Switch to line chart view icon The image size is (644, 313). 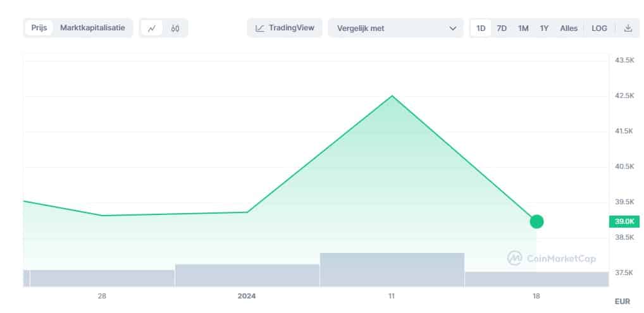coord(152,28)
